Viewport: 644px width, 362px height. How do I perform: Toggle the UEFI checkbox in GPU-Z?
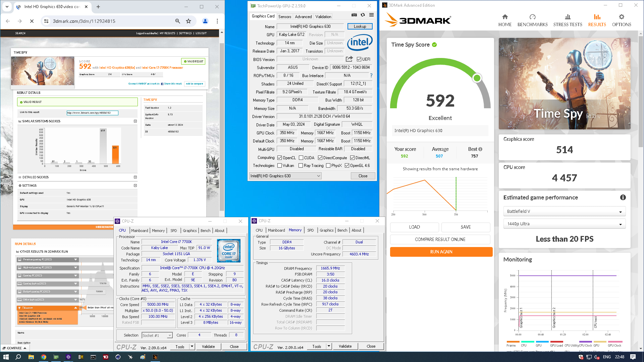(x=359, y=59)
